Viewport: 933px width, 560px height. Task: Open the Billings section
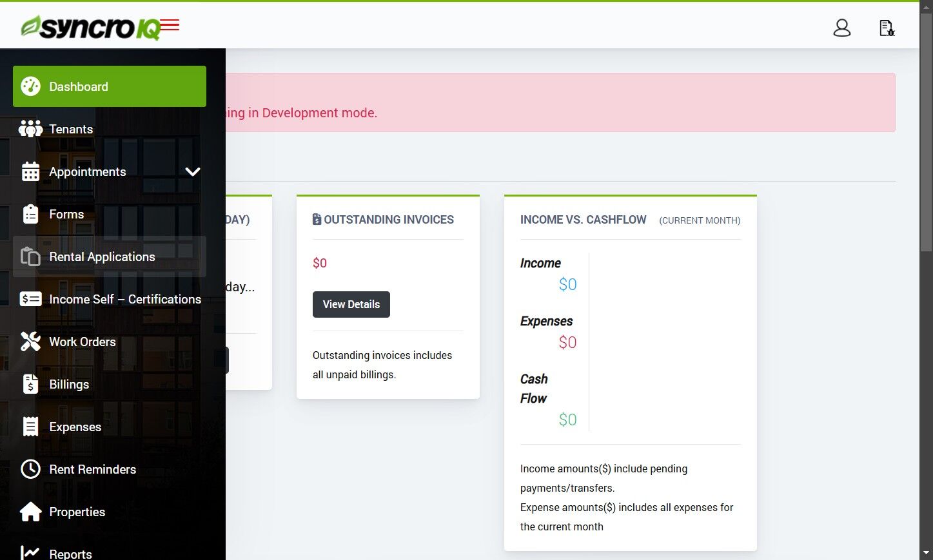click(110, 384)
